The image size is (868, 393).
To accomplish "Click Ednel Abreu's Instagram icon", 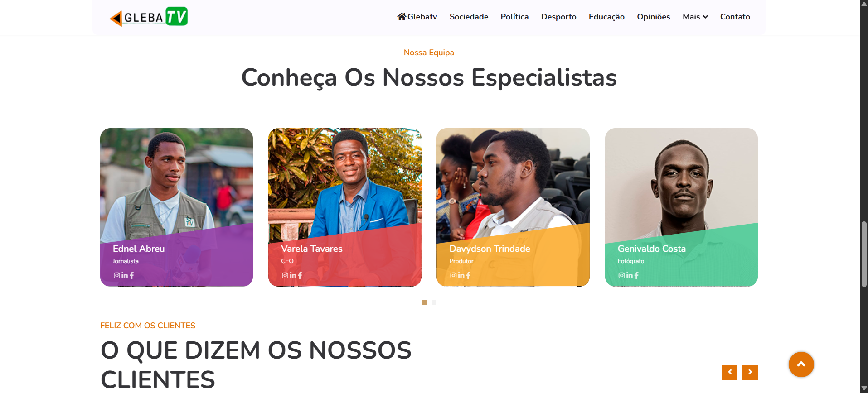I will pyautogui.click(x=117, y=275).
